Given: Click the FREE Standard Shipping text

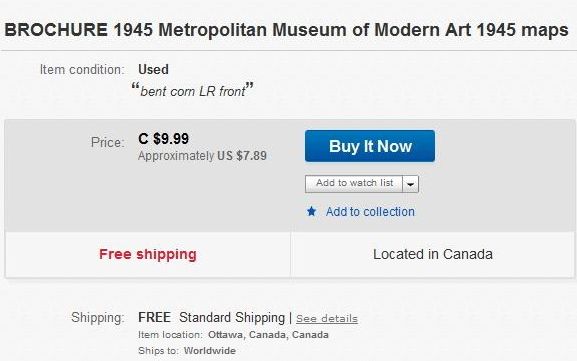Looking at the screenshot, I should click(212, 318).
